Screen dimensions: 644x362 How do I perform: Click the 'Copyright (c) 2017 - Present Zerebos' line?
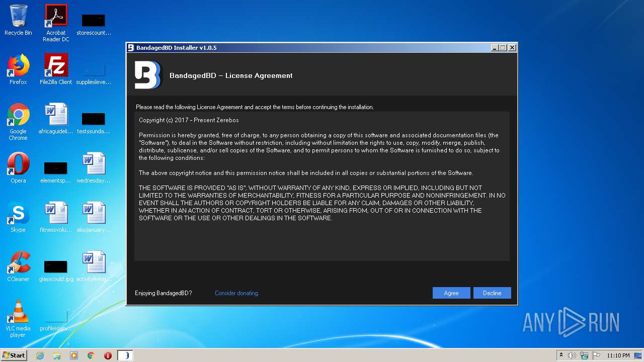pos(189,120)
